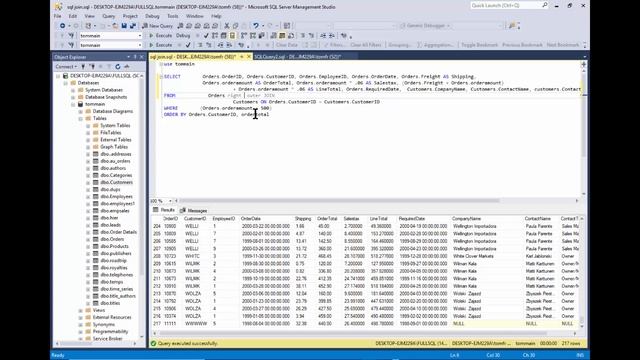Open the Undo history dropdown arrow
The image size is (640, 360).
263,26
